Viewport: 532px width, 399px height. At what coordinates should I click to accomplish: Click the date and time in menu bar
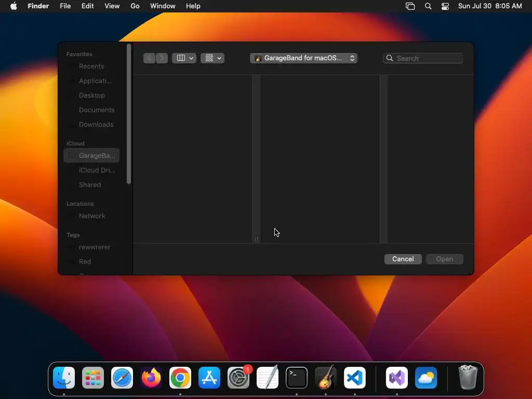(490, 6)
